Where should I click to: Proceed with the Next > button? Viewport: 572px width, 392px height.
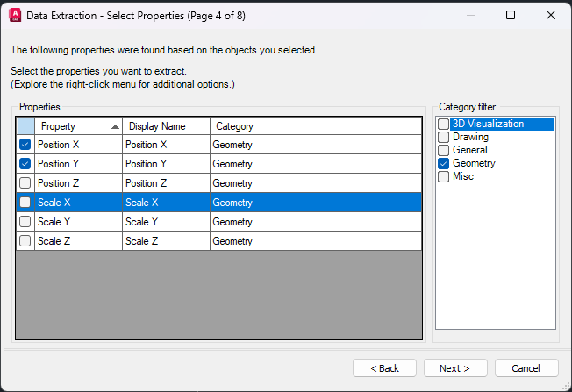tap(455, 368)
